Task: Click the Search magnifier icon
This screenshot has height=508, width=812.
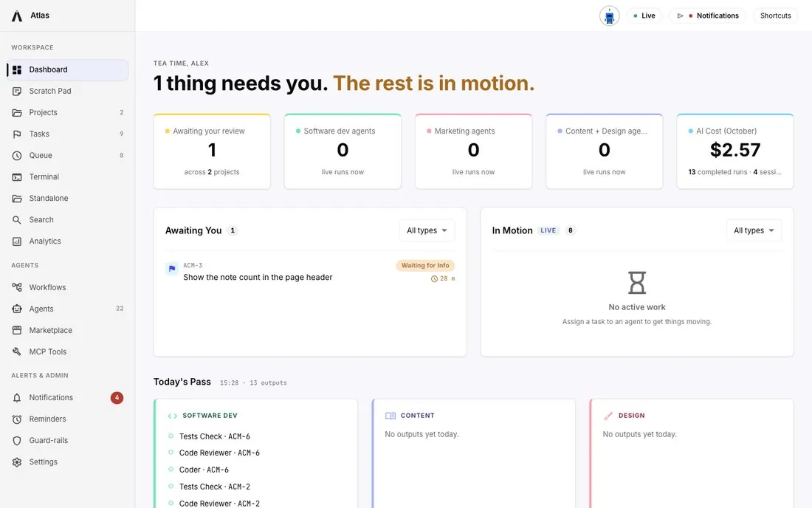Action: 17,220
